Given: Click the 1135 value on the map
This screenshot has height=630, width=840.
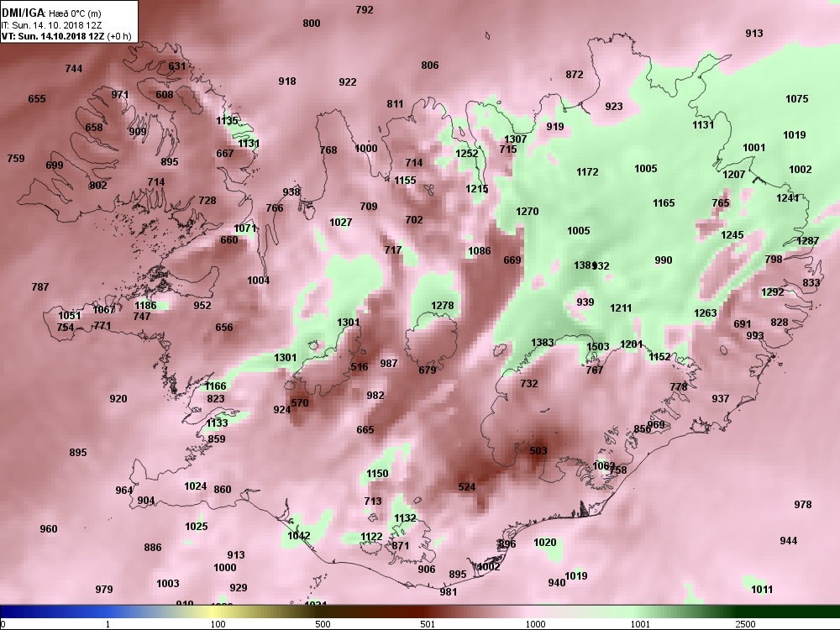Looking at the screenshot, I should point(227,120).
